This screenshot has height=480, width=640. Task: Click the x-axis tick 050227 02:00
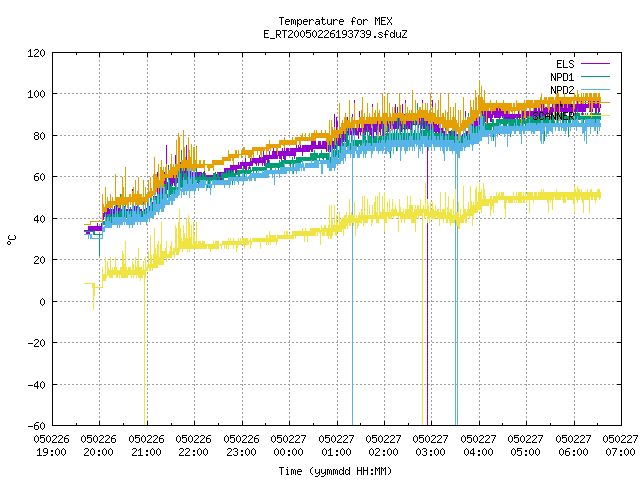(383, 446)
